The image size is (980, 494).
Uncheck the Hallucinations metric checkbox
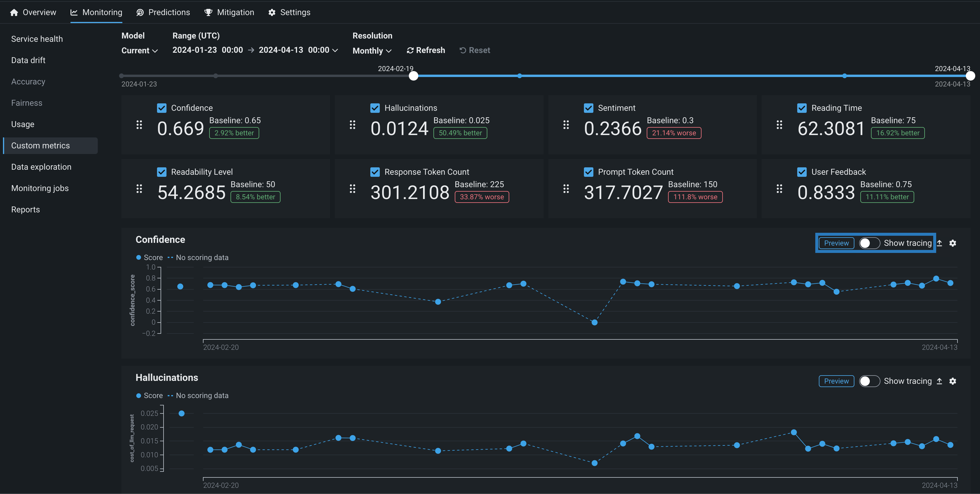[375, 108]
